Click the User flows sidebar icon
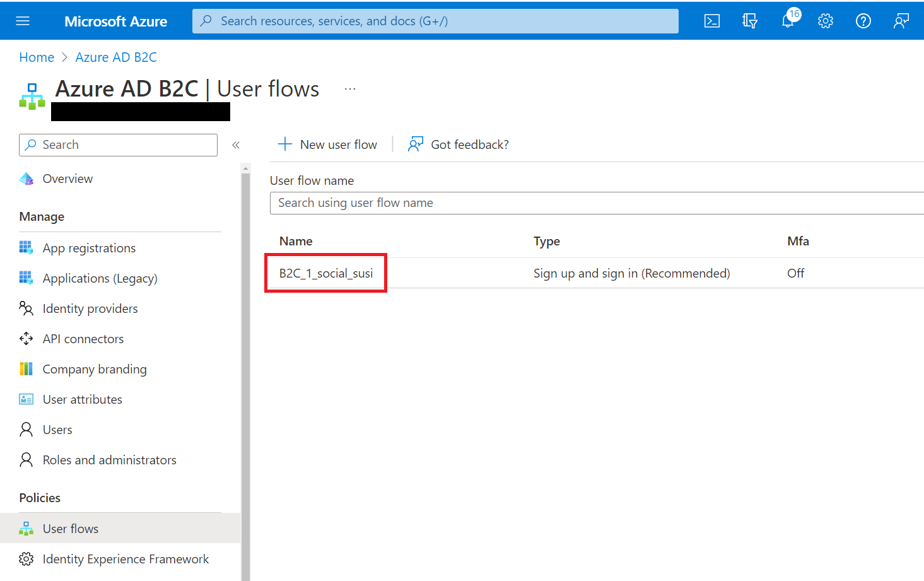924x581 pixels. click(26, 529)
